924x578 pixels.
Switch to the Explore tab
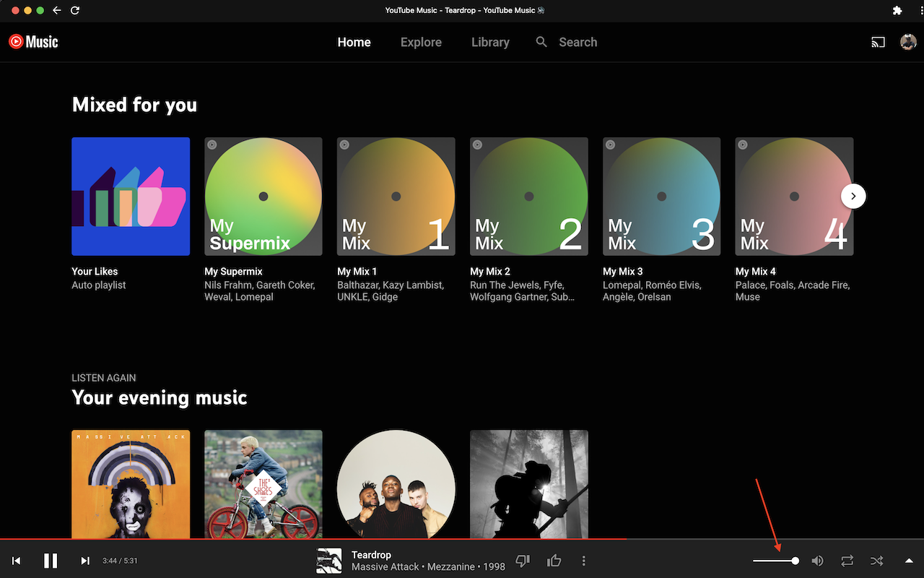click(x=421, y=42)
